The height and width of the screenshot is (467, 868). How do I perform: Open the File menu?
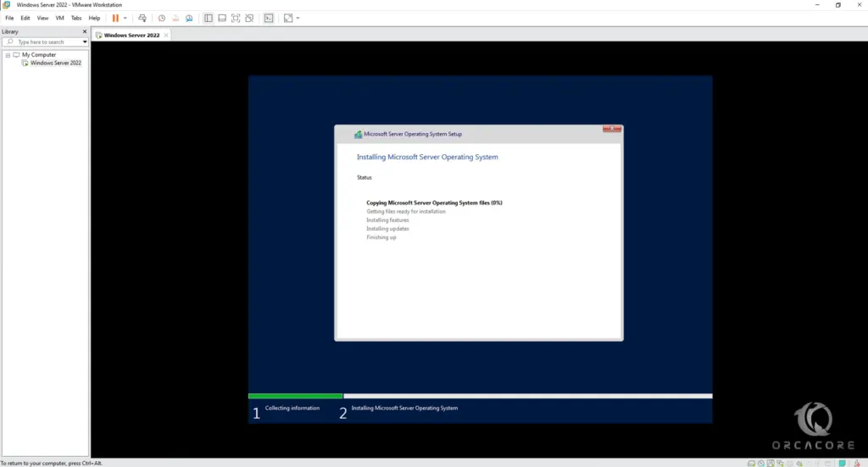pyautogui.click(x=9, y=19)
